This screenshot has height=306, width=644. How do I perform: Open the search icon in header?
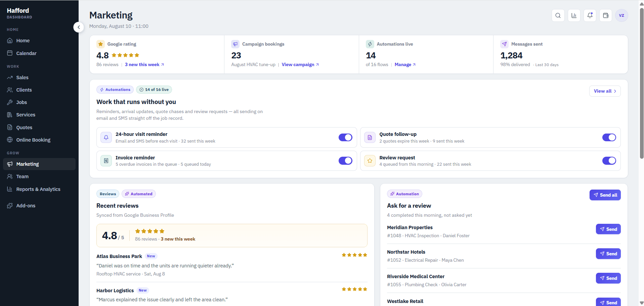558,15
